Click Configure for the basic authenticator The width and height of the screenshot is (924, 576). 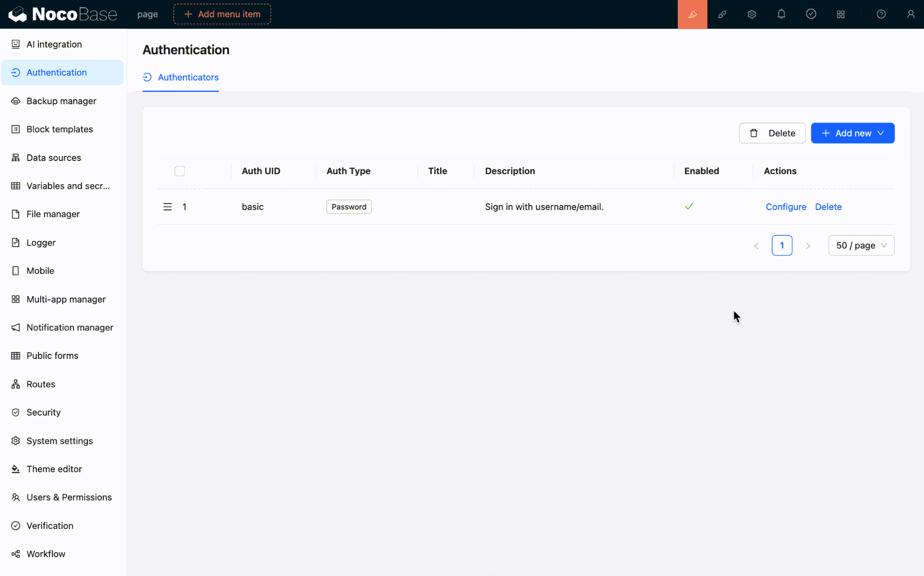pos(786,207)
